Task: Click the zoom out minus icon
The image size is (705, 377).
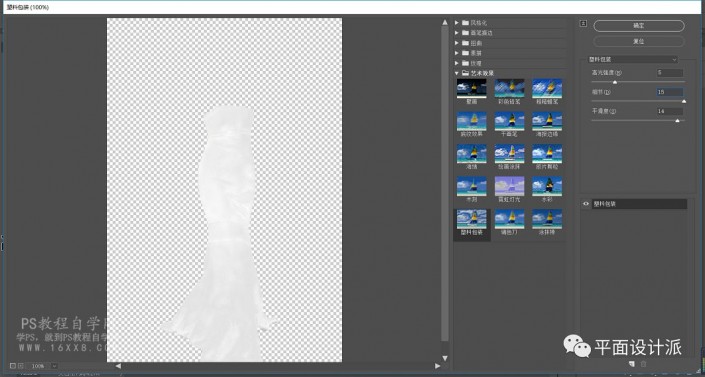Action: [x=13, y=366]
